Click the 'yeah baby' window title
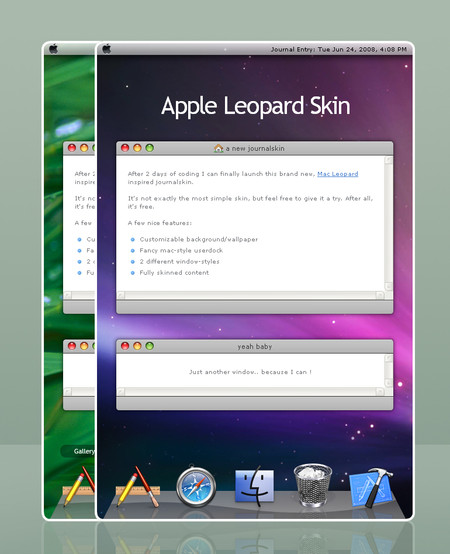450x554 pixels. point(255,347)
